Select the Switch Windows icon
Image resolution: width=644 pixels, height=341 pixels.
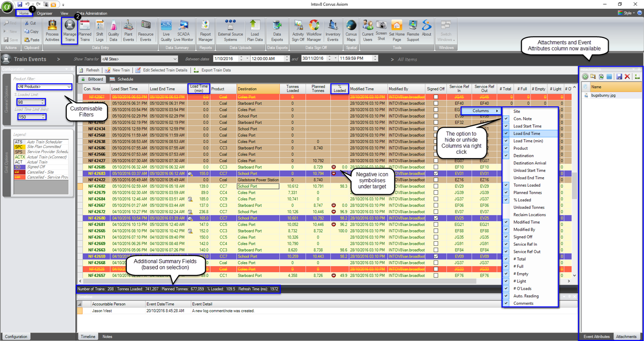446,31
